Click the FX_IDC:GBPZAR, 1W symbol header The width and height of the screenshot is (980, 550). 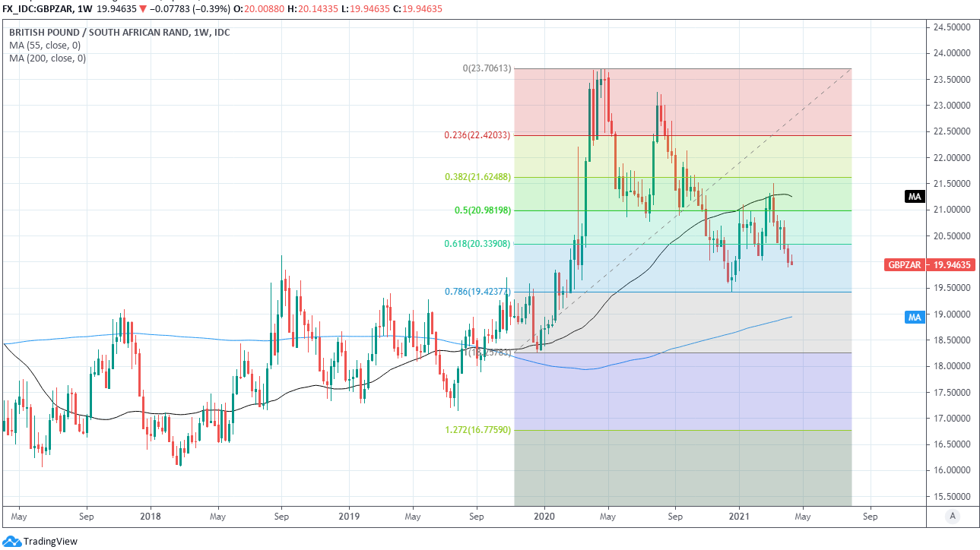46,9
